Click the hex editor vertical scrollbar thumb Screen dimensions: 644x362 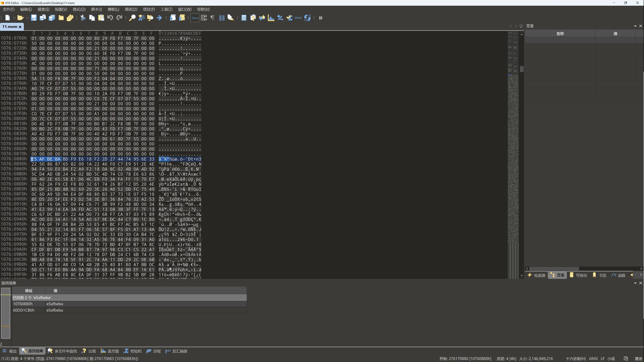(x=521, y=69)
